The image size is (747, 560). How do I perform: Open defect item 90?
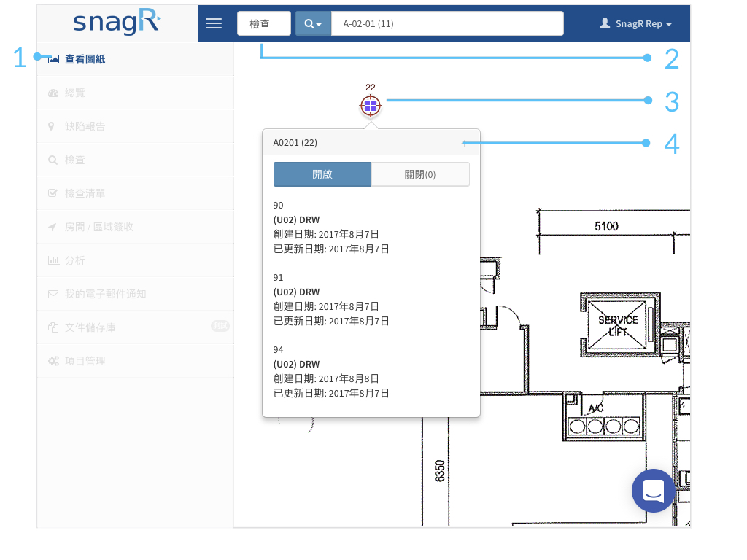click(x=331, y=227)
